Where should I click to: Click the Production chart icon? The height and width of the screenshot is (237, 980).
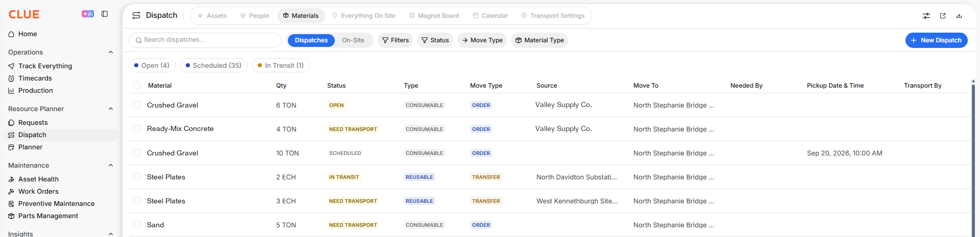tap(11, 91)
